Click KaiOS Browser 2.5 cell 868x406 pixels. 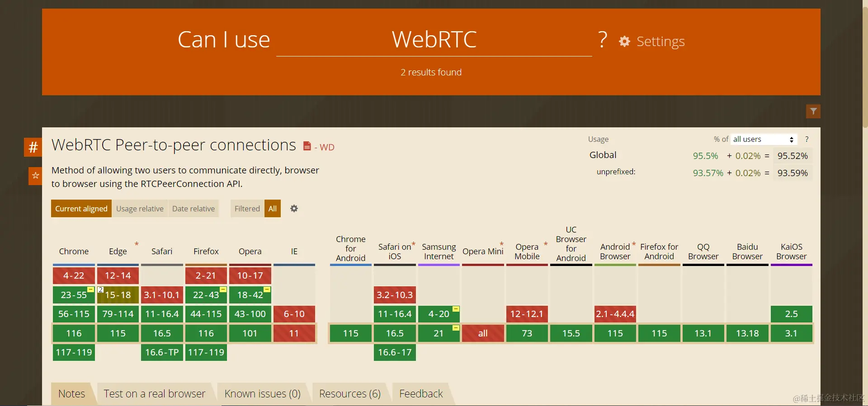click(792, 314)
